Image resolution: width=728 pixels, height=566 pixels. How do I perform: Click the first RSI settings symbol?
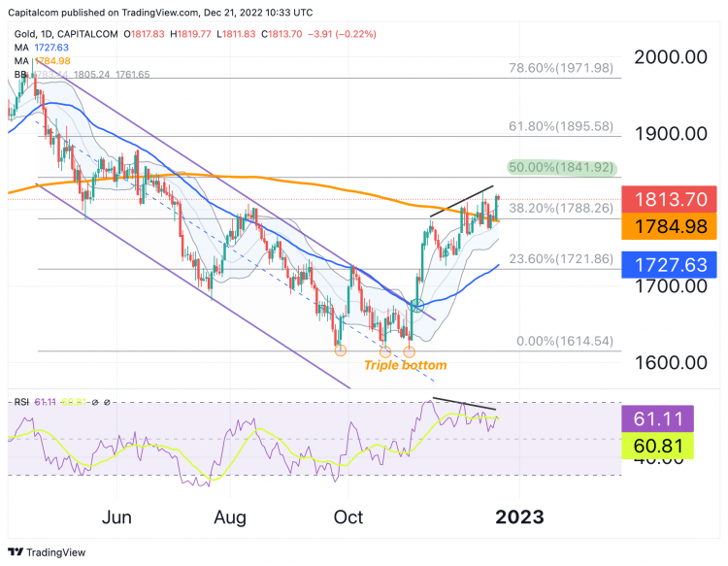[95, 402]
